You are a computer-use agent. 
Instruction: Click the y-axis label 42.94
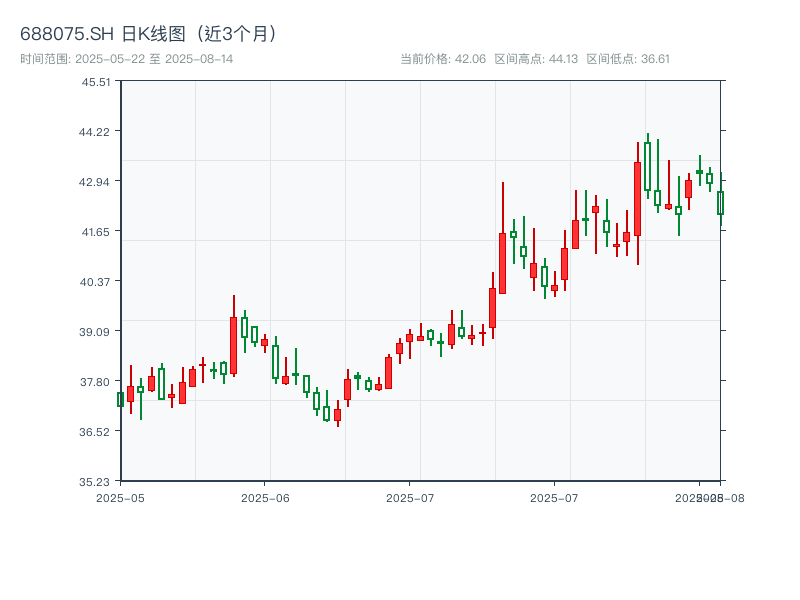coord(94,182)
